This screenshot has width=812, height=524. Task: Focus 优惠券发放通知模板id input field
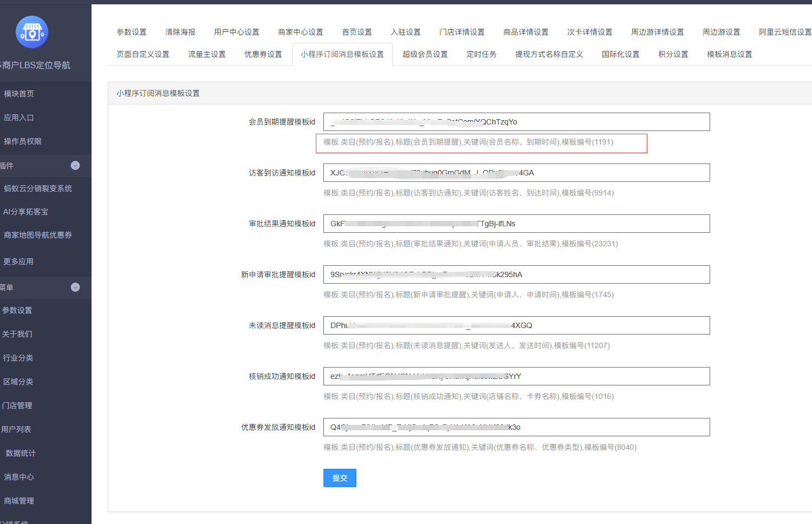coord(517,427)
